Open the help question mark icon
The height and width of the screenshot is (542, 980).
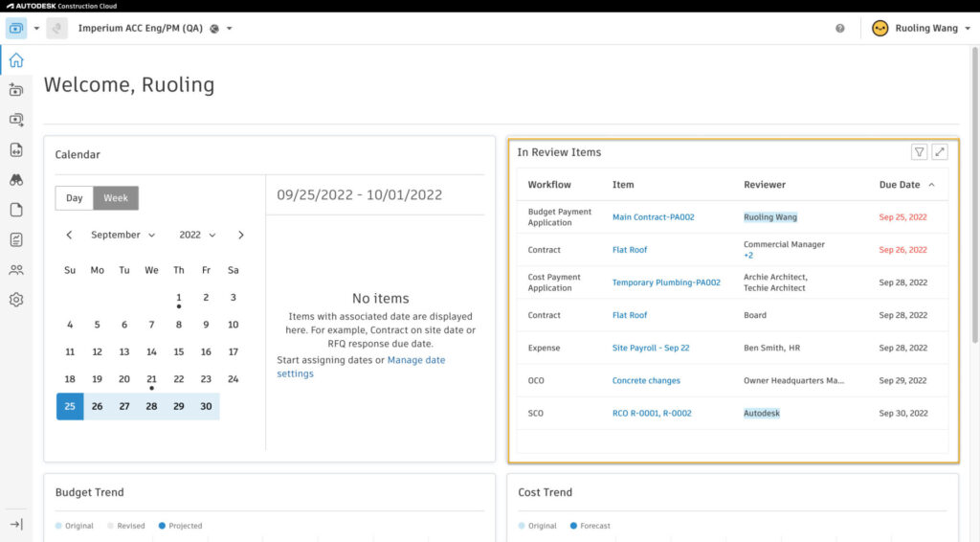point(840,28)
